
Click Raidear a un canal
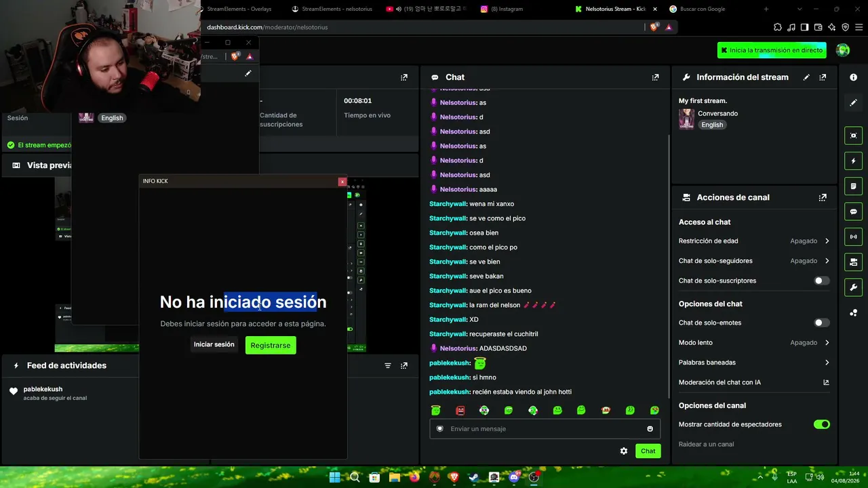point(706,445)
